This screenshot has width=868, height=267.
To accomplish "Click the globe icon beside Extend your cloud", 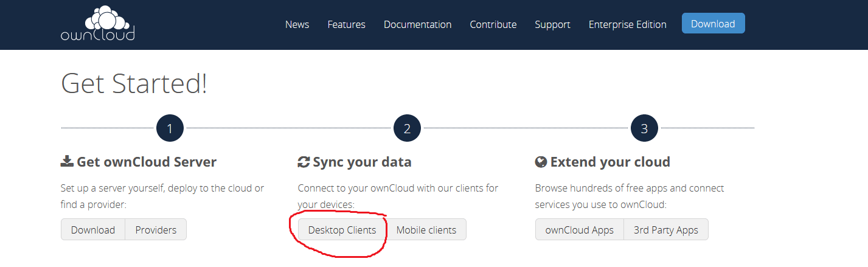I will pos(541,162).
